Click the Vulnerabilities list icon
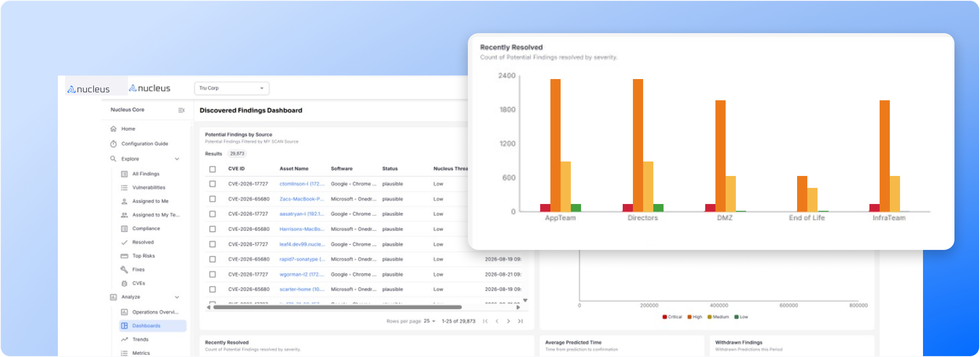The height and width of the screenshot is (357, 980). [124, 187]
